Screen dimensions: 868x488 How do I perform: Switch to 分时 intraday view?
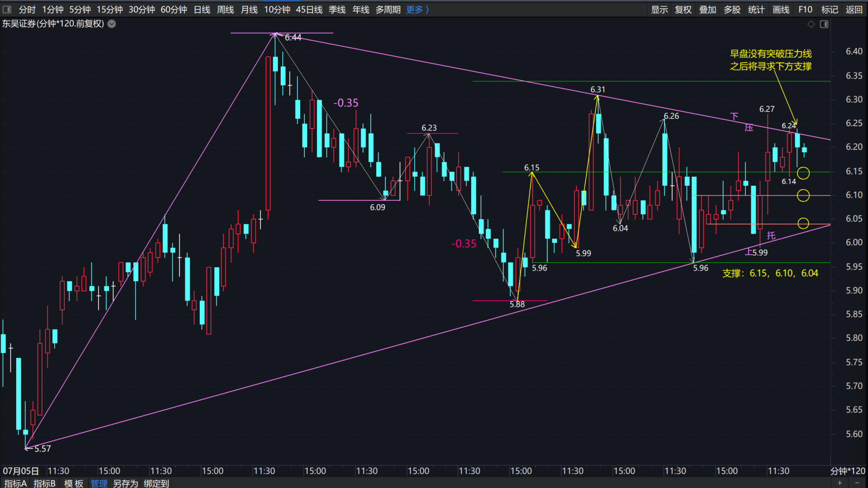(x=27, y=9)
